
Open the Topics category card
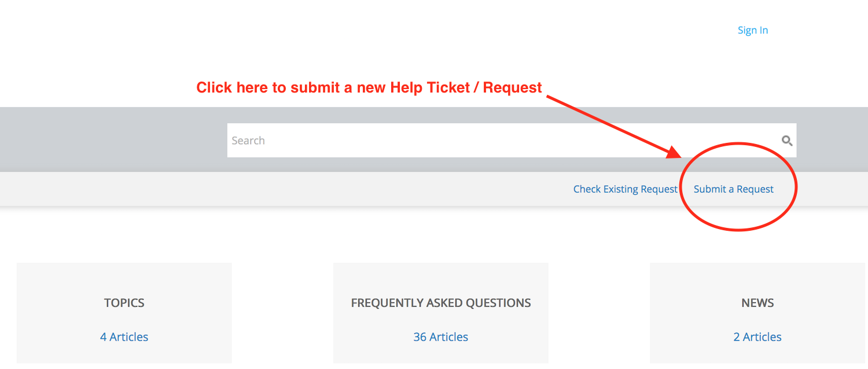coord(124,302)
